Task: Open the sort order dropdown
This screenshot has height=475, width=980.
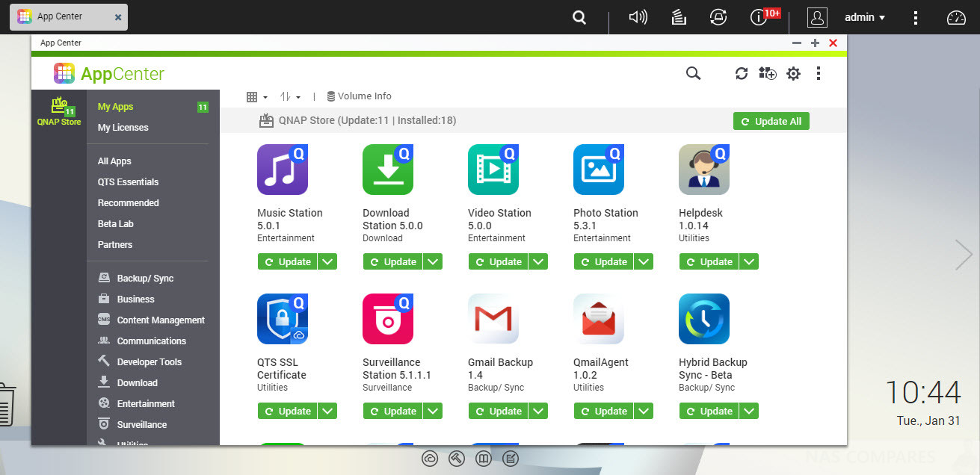Action: tap(290, 96)
